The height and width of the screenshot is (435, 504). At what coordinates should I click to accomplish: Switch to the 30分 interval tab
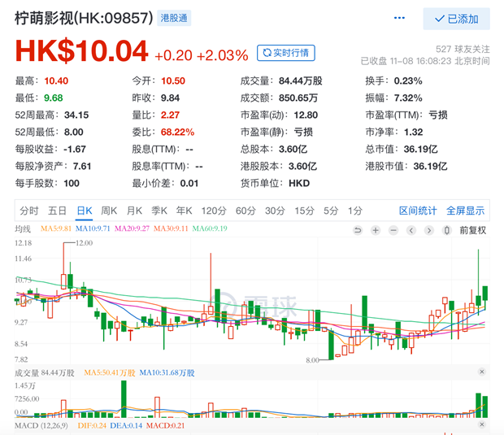[275, 211]
